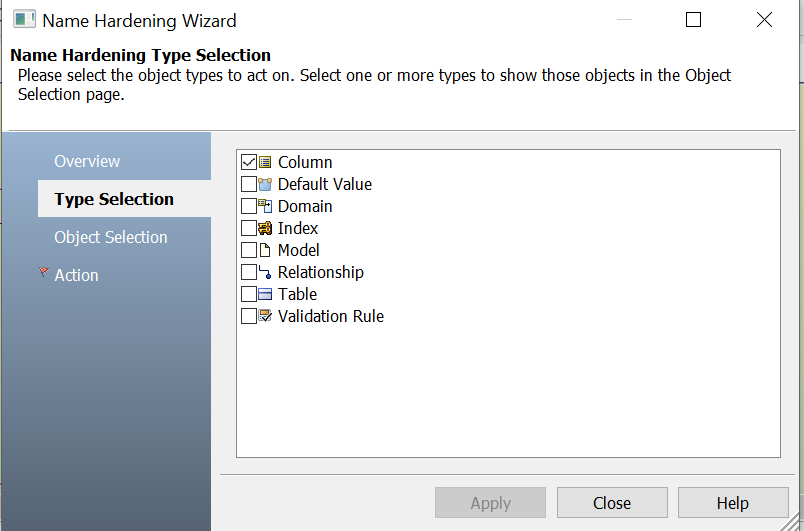Viewport: 804px width, 531px height.
Task: Go to the Overview wizard step
Action: pyautogui.click(x=87, y=161)
